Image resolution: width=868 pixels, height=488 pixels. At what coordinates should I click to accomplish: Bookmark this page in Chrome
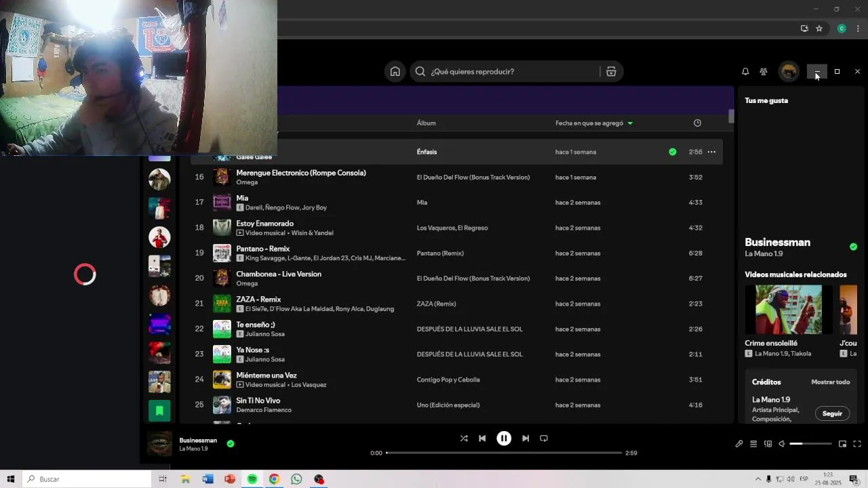[x=819, y=28]
